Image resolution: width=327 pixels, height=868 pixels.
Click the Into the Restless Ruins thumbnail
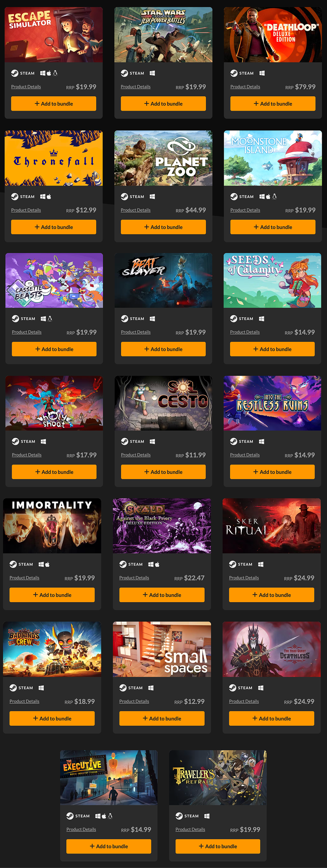coord(272,403)
